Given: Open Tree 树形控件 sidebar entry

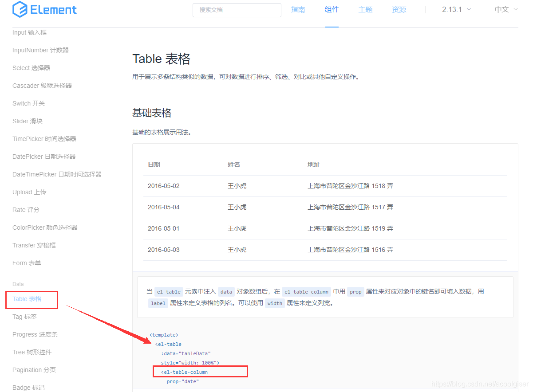Looking at the screenshot, I should click(32, 352).
